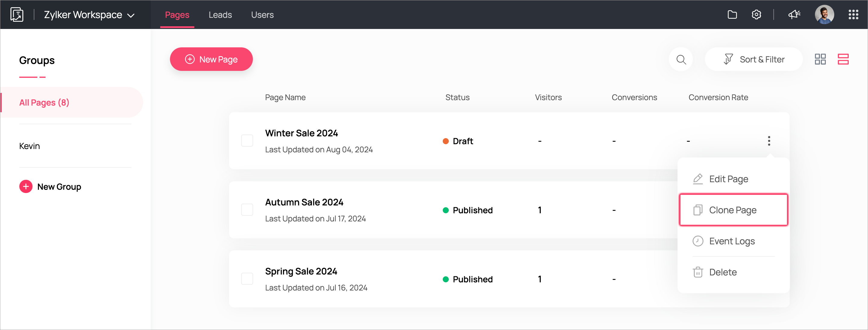Click the Conversion Rate column header

[x=718, y=97]
